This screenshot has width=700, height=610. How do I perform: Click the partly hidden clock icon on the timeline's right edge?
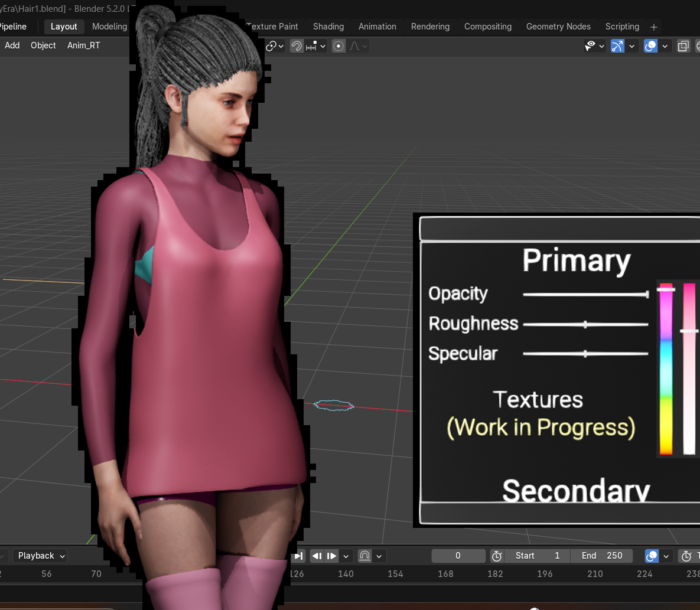point(686,556)
